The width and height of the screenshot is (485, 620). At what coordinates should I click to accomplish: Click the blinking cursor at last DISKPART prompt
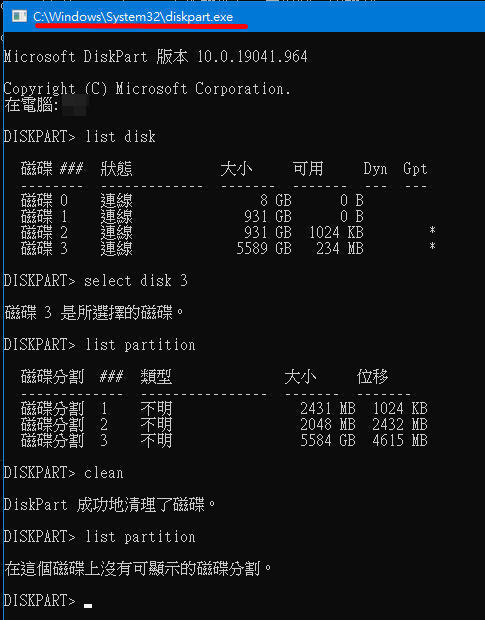pos(88,605)
